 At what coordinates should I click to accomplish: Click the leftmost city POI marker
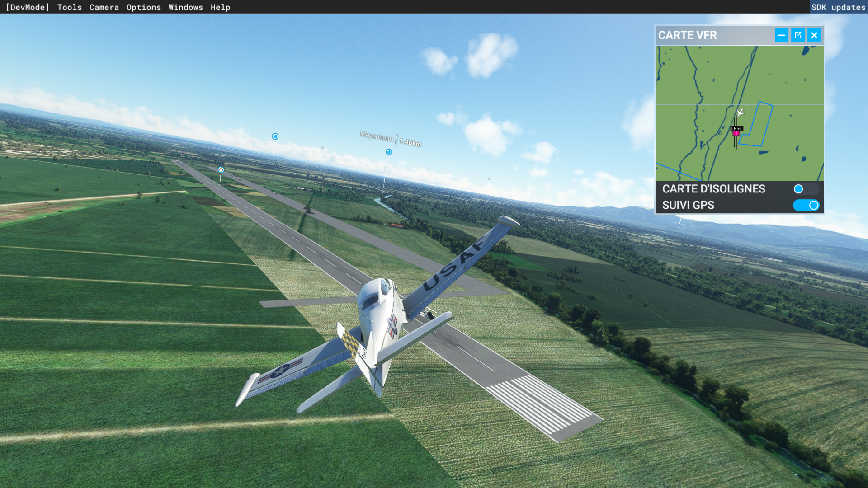(275, 136)
